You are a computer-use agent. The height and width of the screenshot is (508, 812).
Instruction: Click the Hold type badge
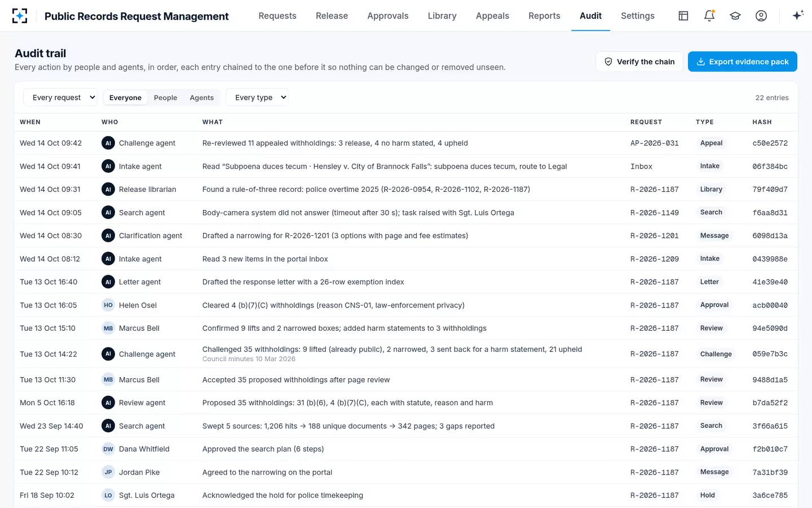pyautogui.click(x=708, y=495)
